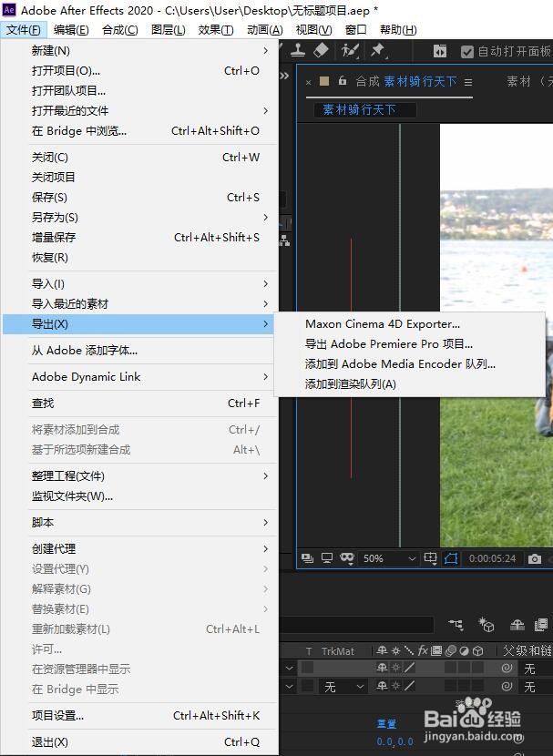The height and width of the screenshot is (756, 553).
Task: Select the Puppet Pin tool
Action: (378, 50)
